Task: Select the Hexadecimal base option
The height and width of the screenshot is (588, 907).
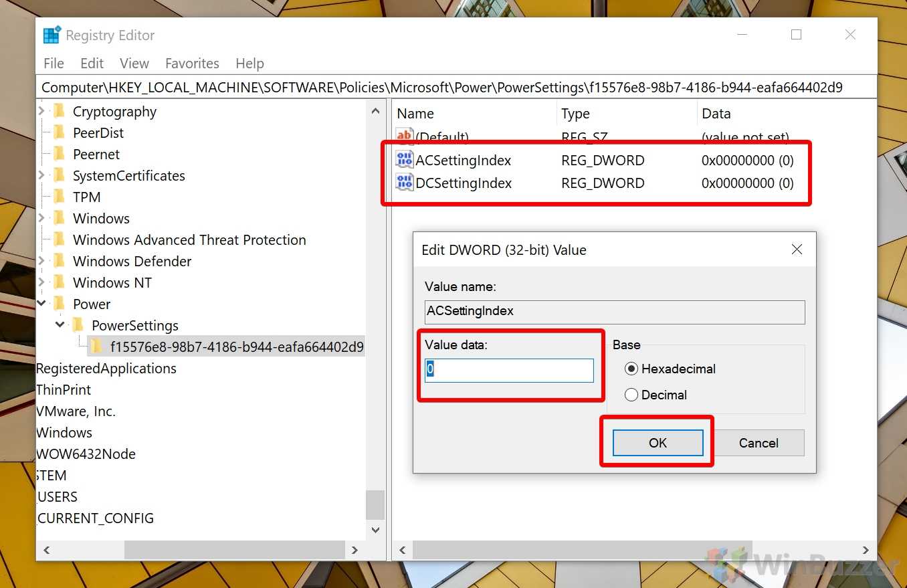Action: point(631,369)
